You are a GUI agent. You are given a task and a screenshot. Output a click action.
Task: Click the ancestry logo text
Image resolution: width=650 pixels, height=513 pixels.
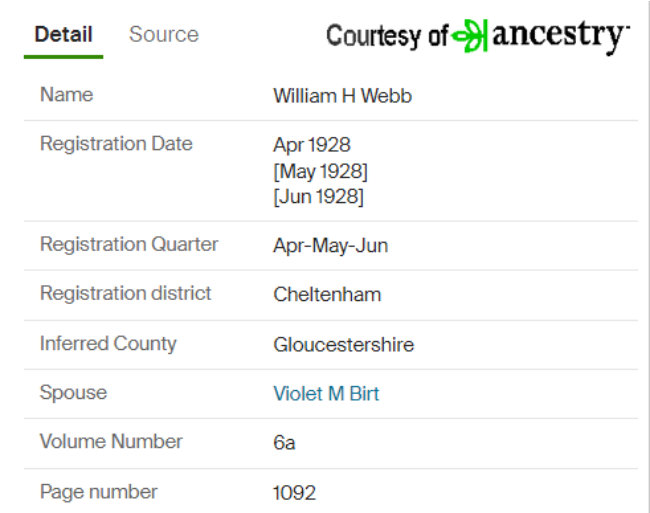[560, 36]
